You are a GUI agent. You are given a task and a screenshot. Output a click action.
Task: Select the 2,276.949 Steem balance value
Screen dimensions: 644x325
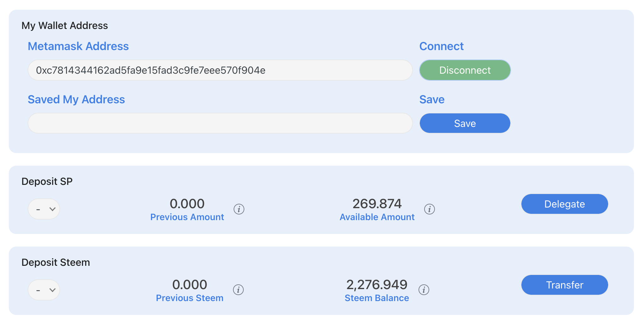click(377, 285)
